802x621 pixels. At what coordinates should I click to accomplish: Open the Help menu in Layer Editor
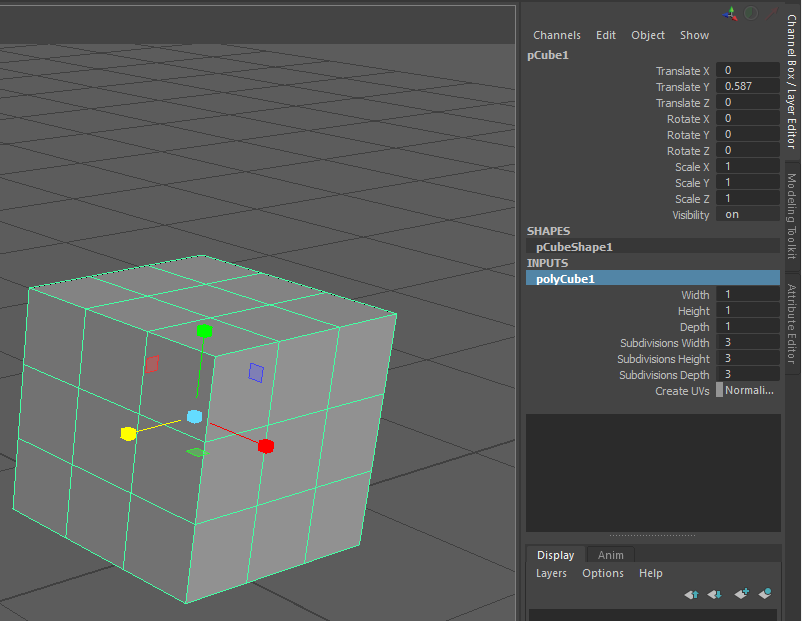coord(650,573)
